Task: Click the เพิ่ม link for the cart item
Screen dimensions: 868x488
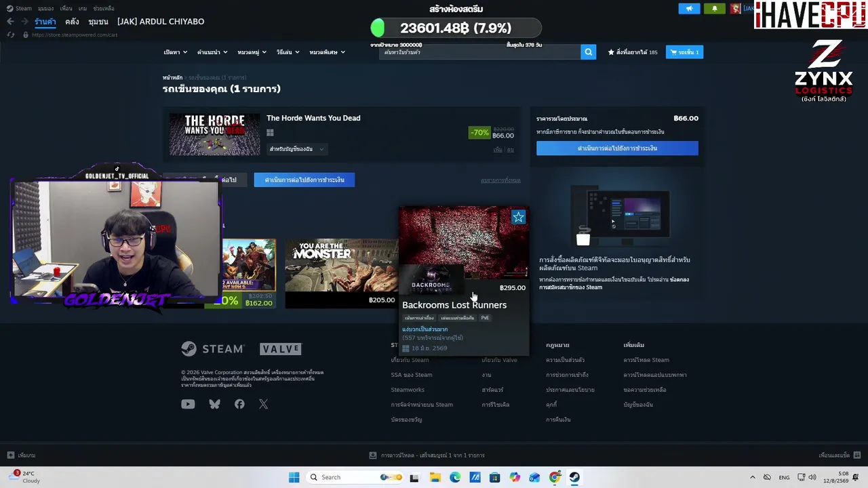Action: [498, 150]
